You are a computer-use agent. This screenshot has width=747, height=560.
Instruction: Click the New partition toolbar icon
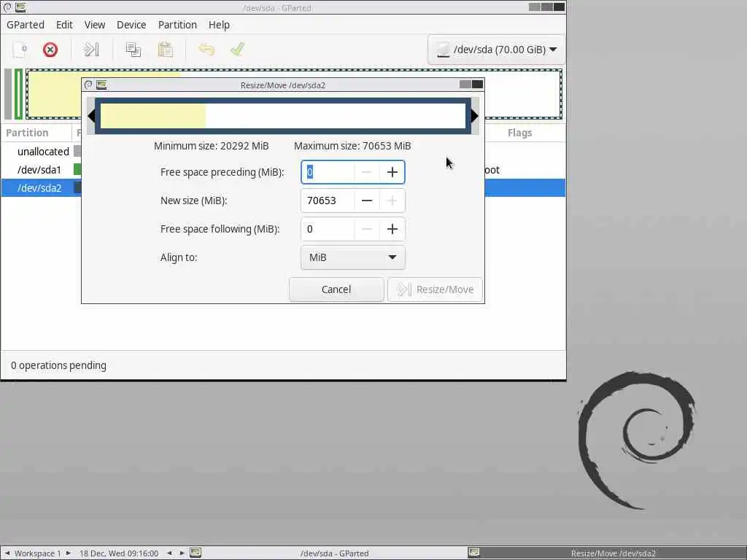tap(20, 50)
